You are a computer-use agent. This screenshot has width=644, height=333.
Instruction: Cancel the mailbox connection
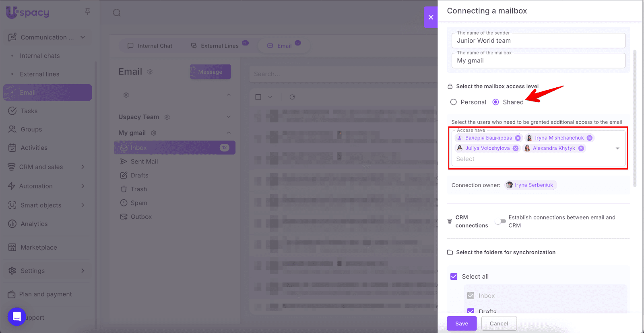pos(499,323)
